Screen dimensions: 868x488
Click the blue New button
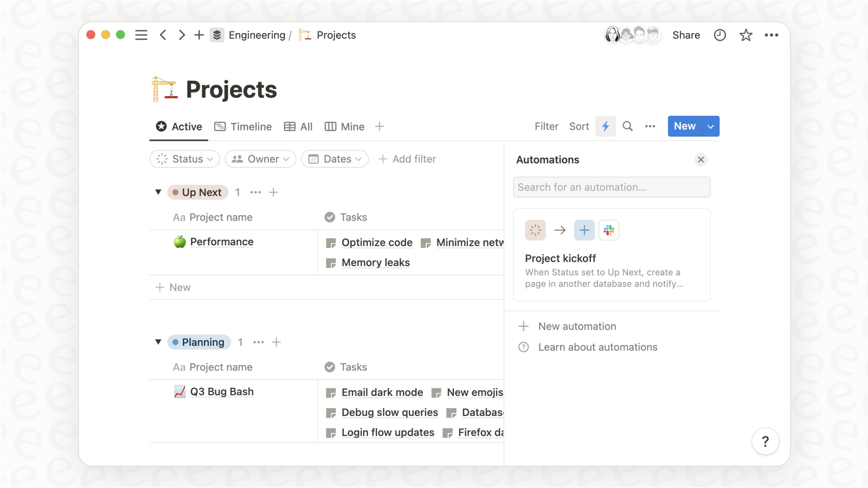tap(684, 126)
